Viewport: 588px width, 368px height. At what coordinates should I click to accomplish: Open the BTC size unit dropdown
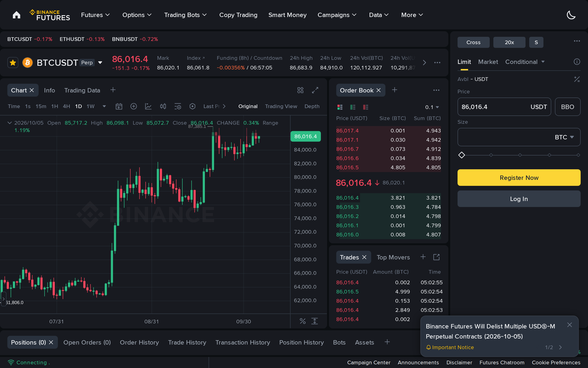pos(564,137)
